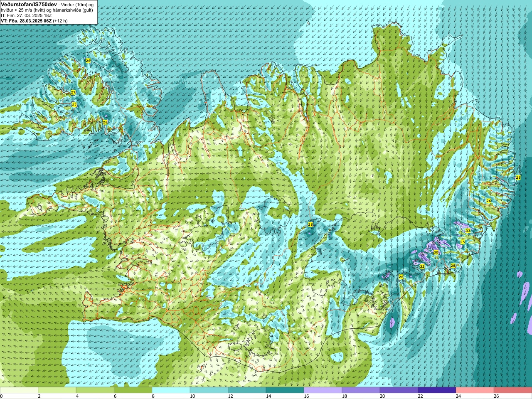Select the light pink 24–26 legend swatch
The image size is (532, 399).
click(x=475, y=390)
